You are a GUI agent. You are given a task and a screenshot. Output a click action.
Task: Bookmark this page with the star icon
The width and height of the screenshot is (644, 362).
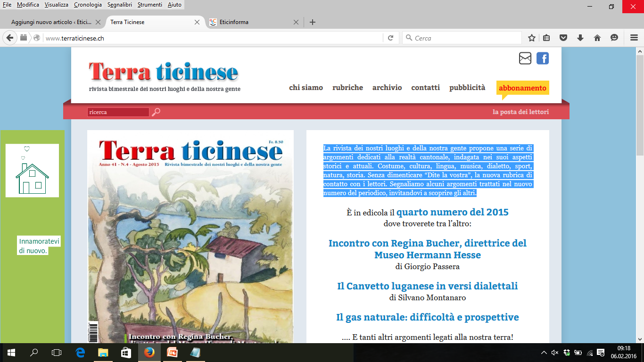click(x=532, y=38)
